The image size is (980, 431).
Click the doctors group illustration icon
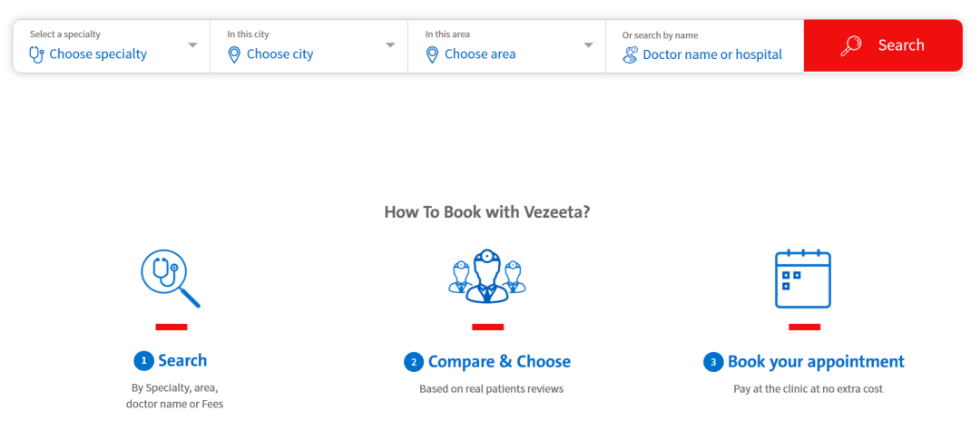click(487, 277)
